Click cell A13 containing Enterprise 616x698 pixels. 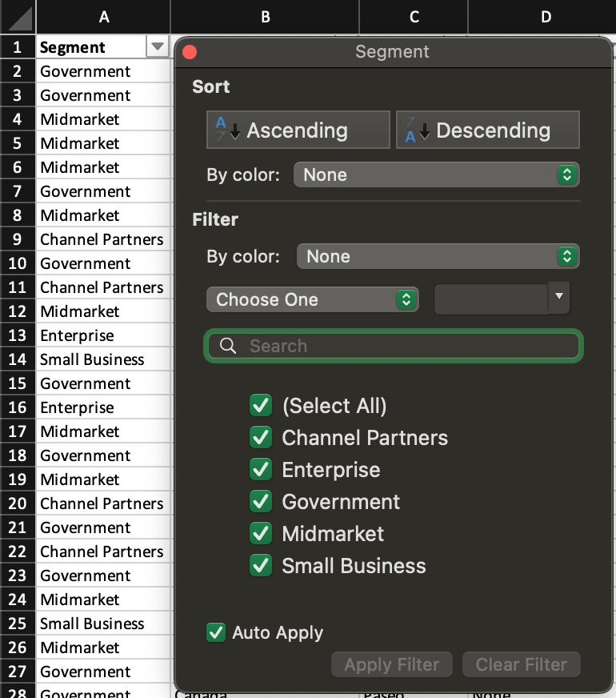[103, 335]
